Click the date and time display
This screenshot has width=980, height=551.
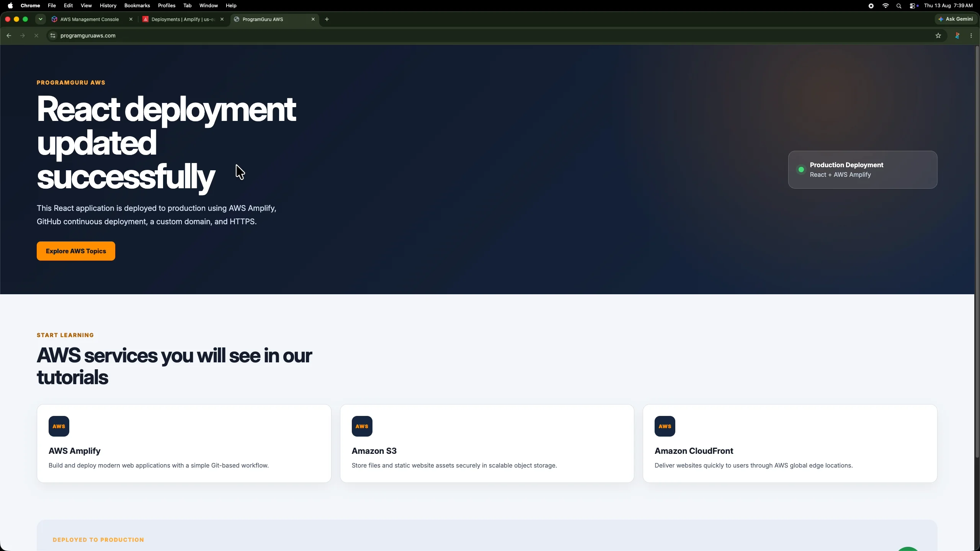pos(948,6)
